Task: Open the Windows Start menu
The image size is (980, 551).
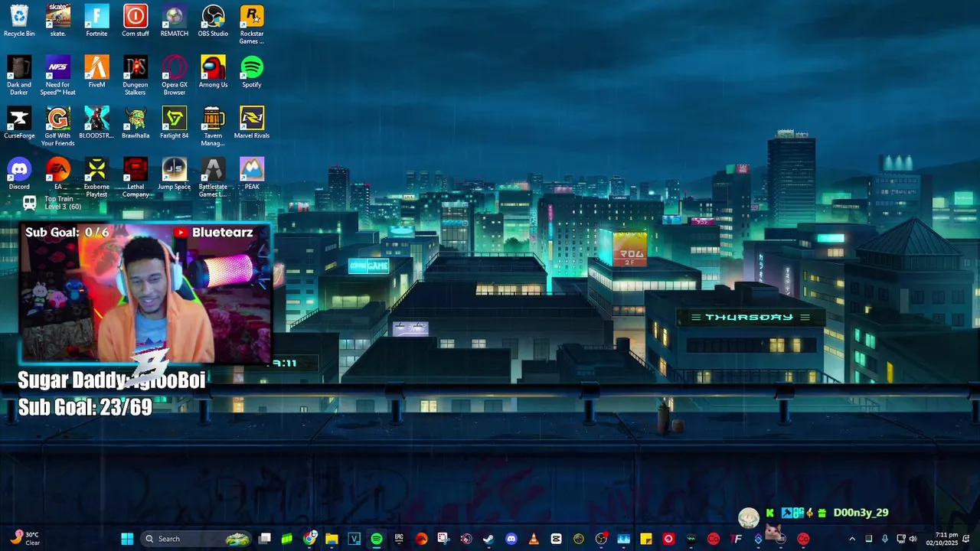Action: click(x=127, y=539)
